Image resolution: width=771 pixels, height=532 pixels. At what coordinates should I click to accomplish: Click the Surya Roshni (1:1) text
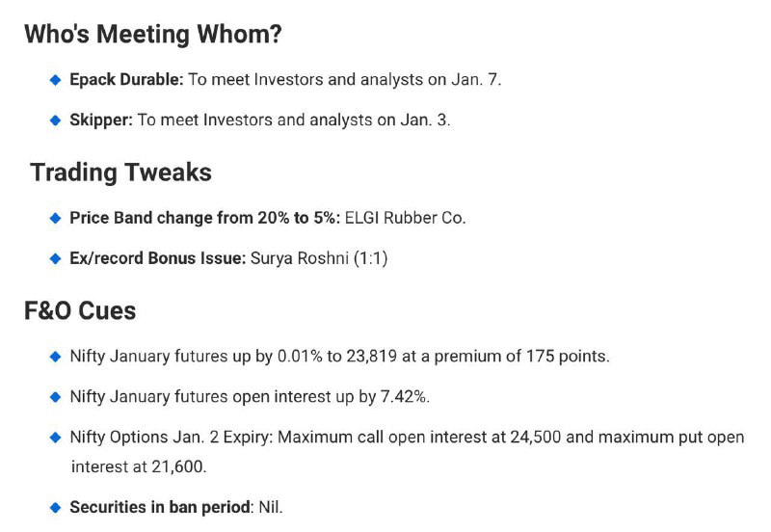point(319,258)
